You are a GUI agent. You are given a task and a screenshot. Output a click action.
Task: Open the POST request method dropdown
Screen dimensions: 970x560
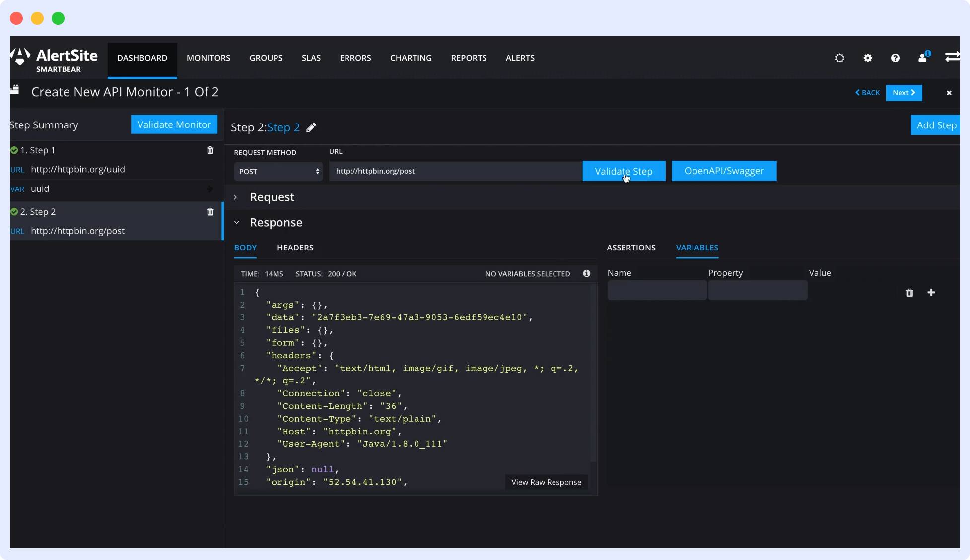click(x=278, y=171)
